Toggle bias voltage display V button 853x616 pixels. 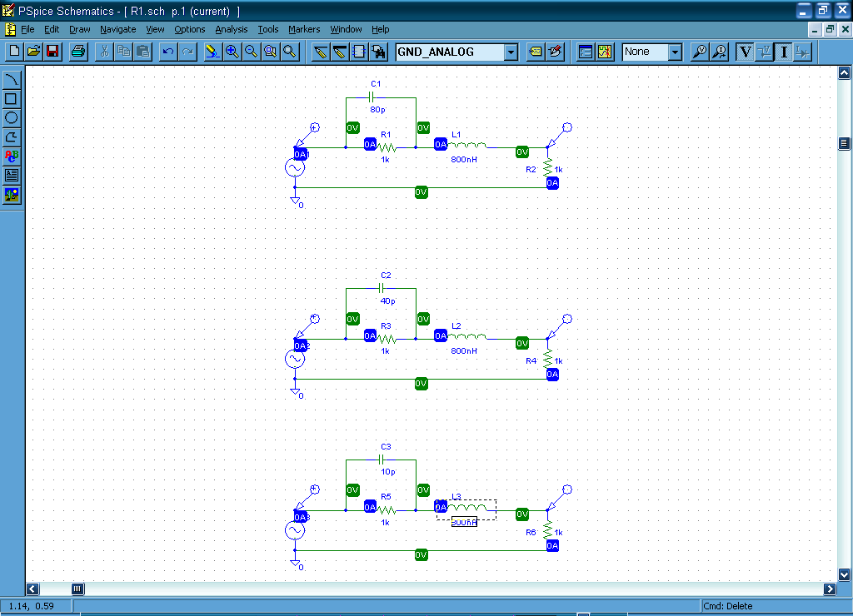tap(745, 52)
